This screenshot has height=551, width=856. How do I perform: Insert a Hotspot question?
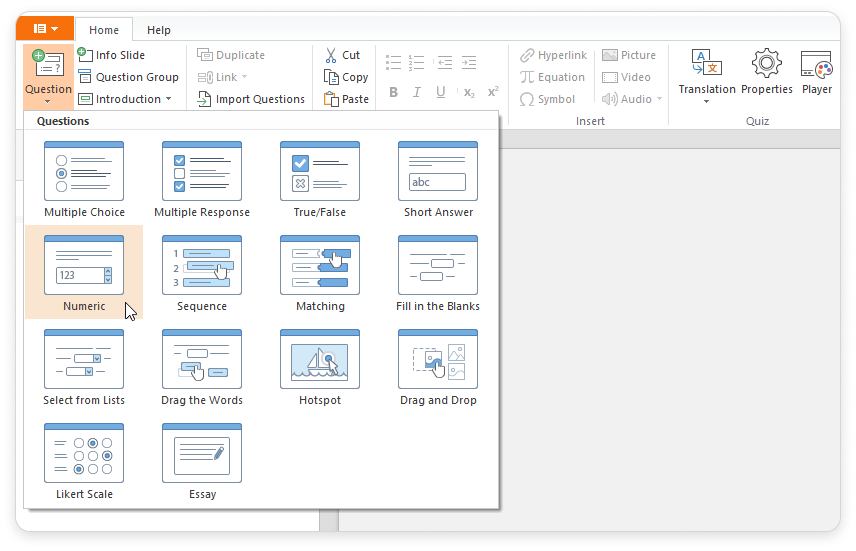pyautogui.click(x=320, y=367)
